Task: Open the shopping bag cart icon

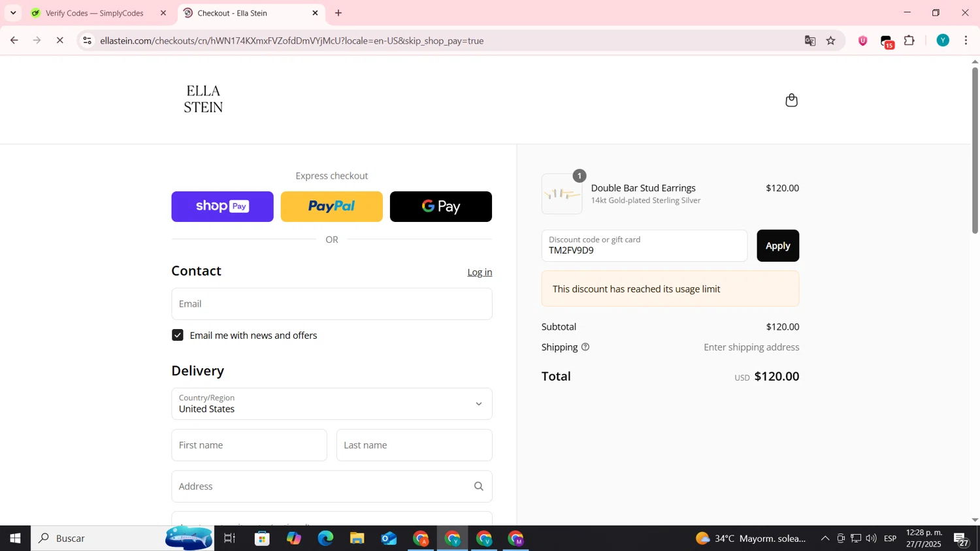Action: (x=791, y=100)
